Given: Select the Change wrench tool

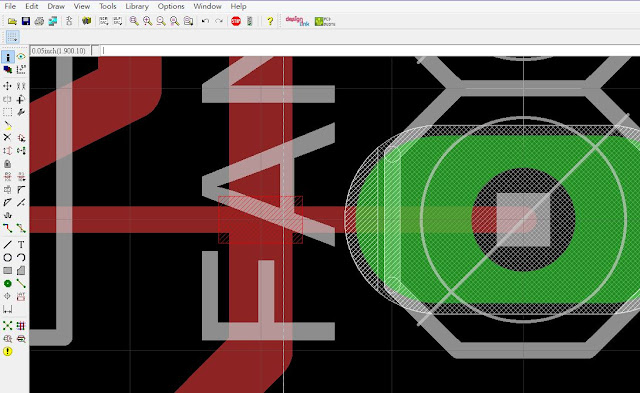Looking at the screenshot, I should pyautogui.click(x=21, y=112).
